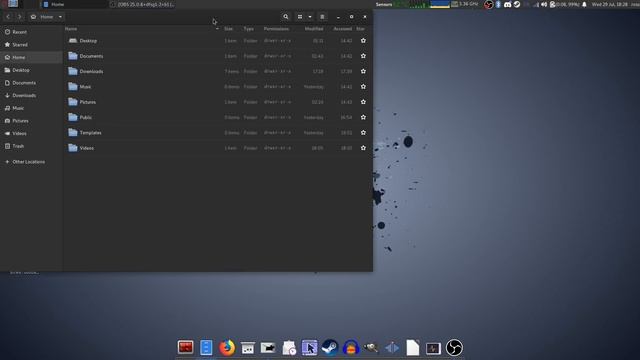Star the Downloads folder
This screenshot has width=640, height=360.
click(363, 71)
